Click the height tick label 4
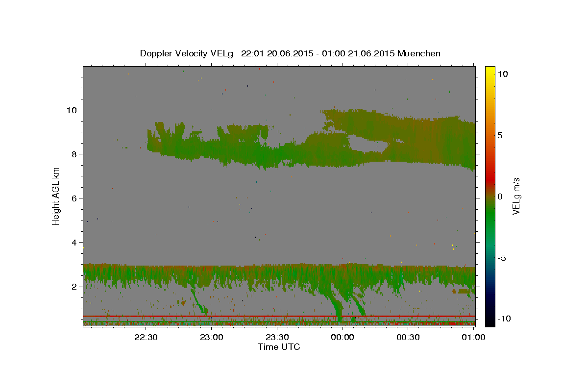Screen dimensions: 588x392 click(74, 242)
